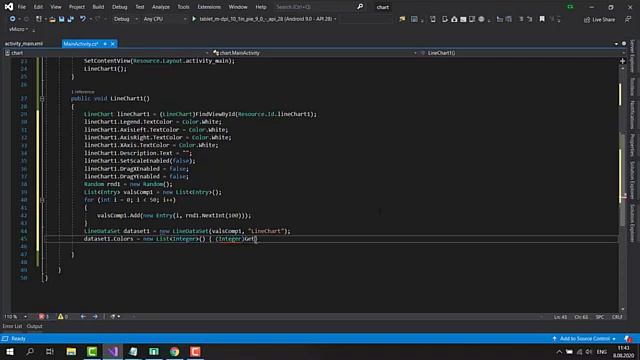Collapse the LineChart1 method outline box
The height and width of the screenshot is (360, 640).
coord(42,99)
